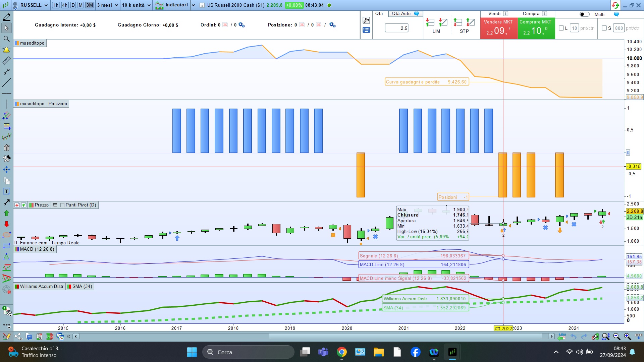Click the Qtà quantity input field

[396, 28]
